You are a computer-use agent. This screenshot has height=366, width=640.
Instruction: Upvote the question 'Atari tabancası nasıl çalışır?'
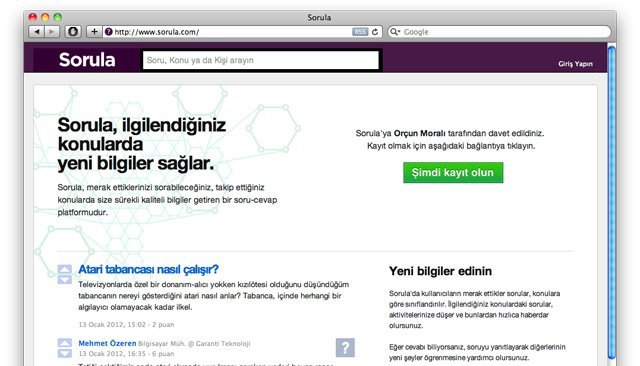[64, 269]
